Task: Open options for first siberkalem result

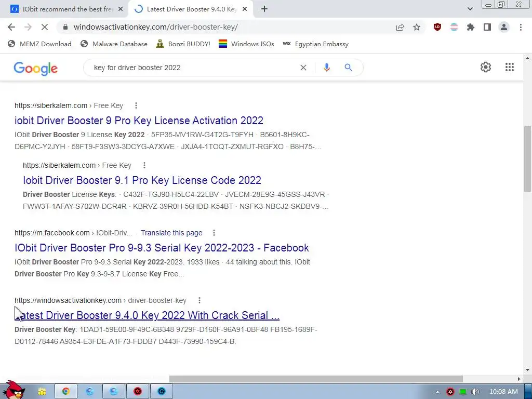Action: 136,105
